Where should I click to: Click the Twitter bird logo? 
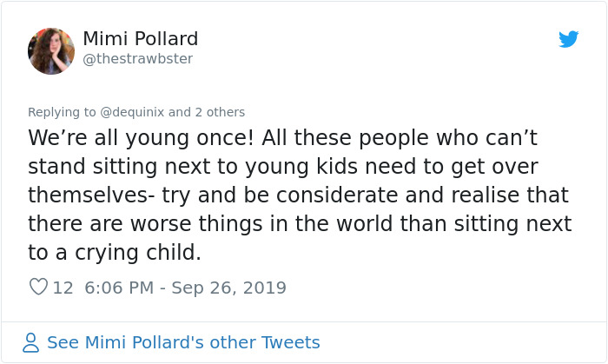pyautogui.click(x=569, y=39)
